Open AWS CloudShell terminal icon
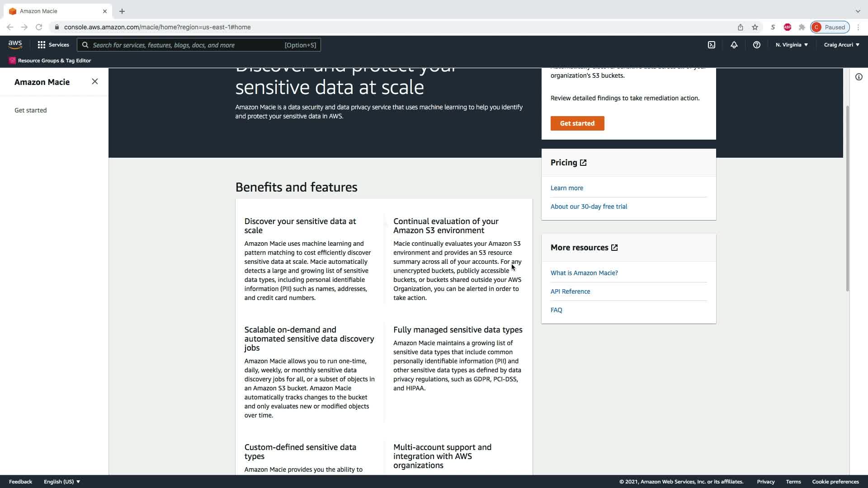The height and width of the screenshot is (488, 868). click(712, 45)
